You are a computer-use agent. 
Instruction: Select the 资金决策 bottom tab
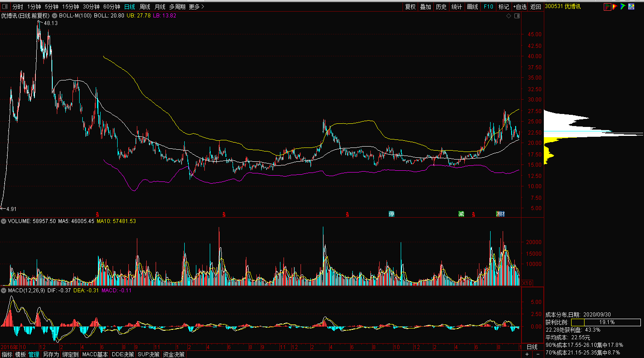click(173, 354)
